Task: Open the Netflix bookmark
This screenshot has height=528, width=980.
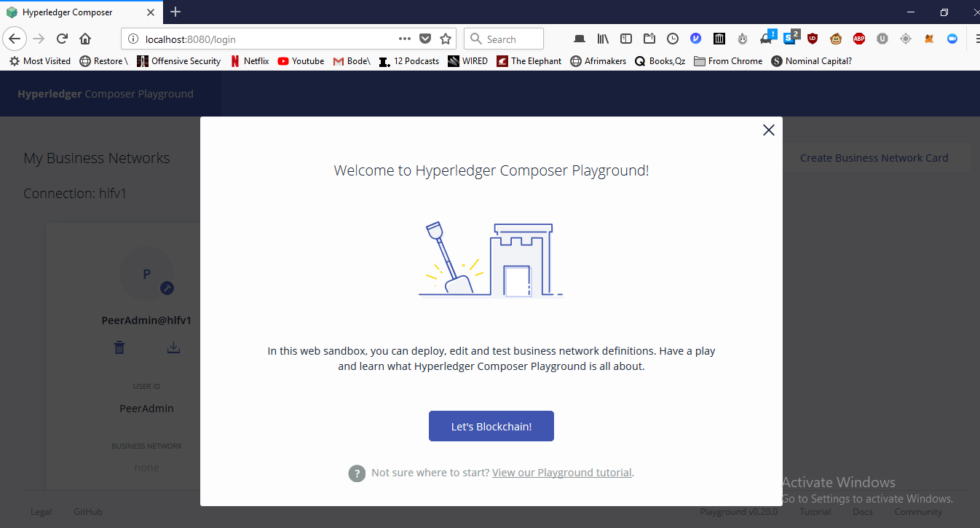Action: click(250, 60)
